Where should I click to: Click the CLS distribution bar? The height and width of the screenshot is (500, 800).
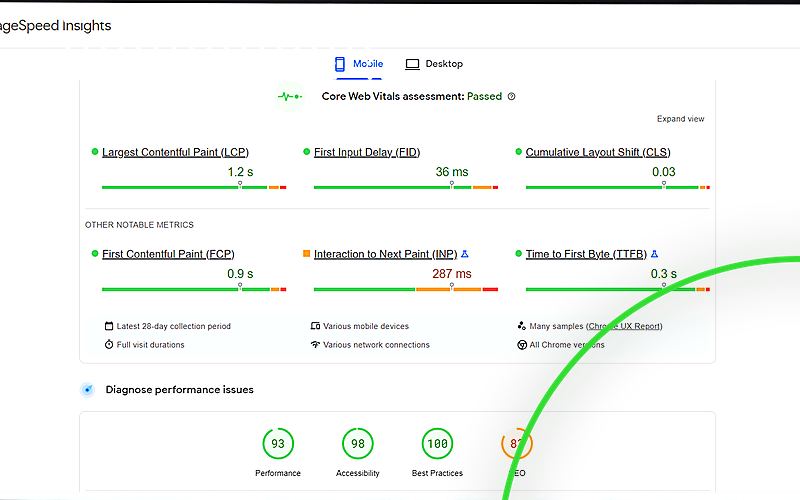[617, 187]
